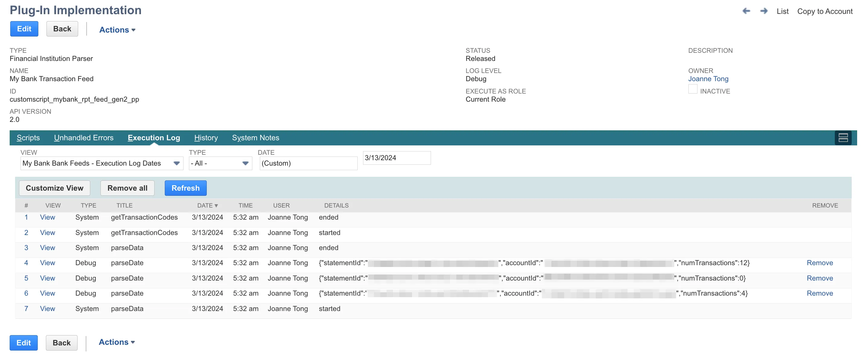868x362 pixels.
Task: Open the Customize View button
Action: click(55, 188)
